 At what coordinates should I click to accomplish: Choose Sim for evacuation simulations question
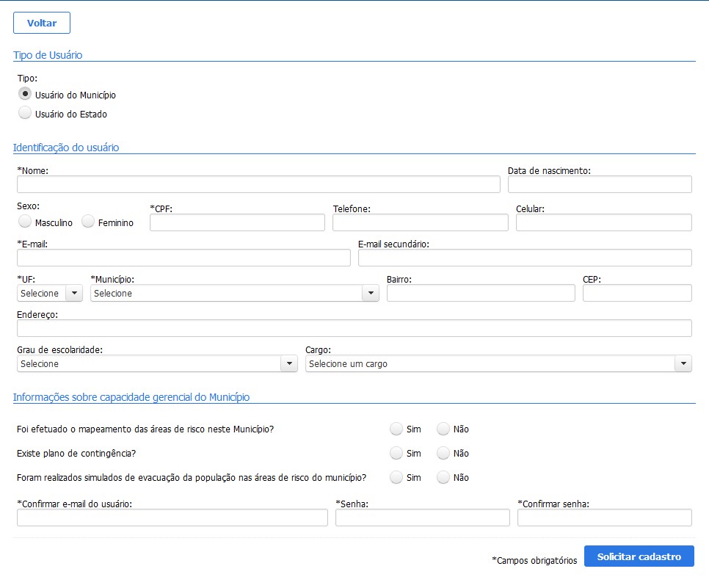pos(396,477)
